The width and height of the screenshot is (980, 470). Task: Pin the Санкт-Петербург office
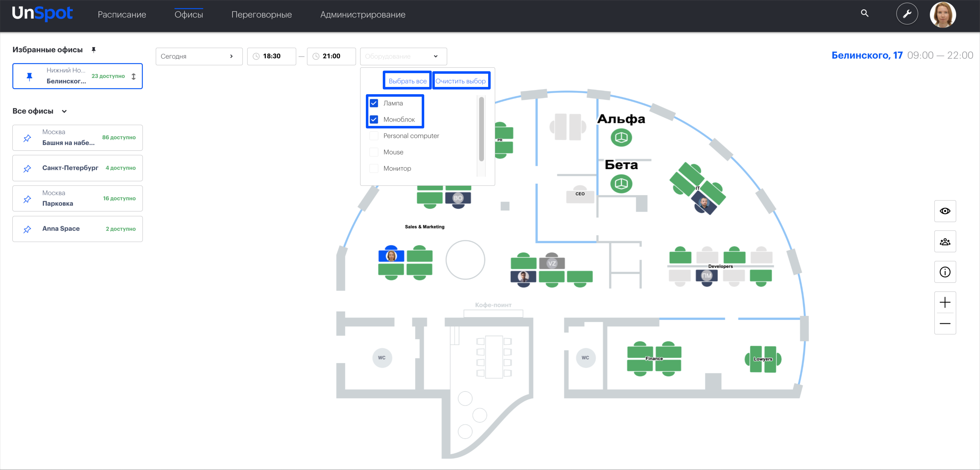tap(27, 169)
